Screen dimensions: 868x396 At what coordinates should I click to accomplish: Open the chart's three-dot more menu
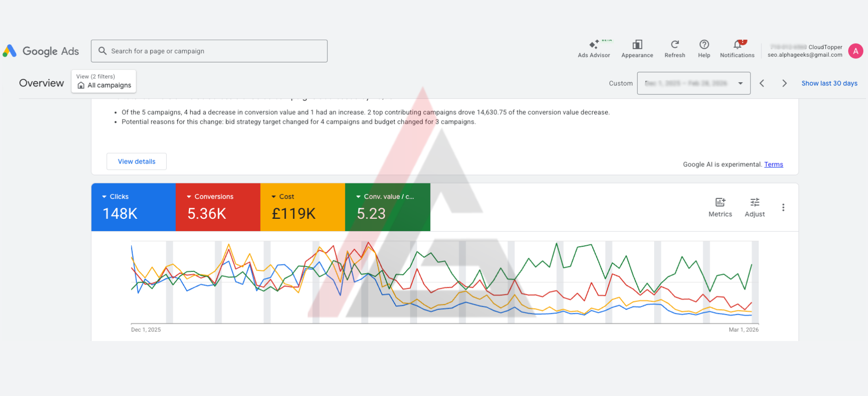(783, 207)
